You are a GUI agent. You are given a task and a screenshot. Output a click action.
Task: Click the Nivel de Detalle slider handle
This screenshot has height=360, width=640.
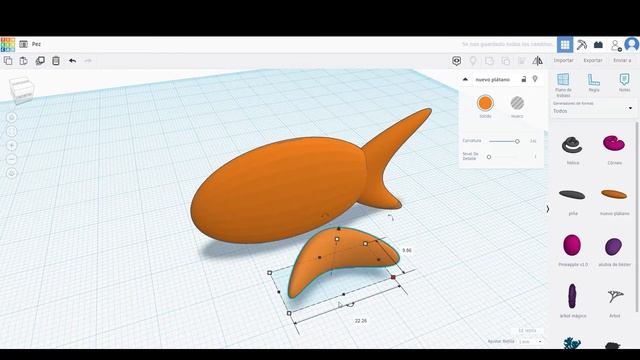point(489,157)
